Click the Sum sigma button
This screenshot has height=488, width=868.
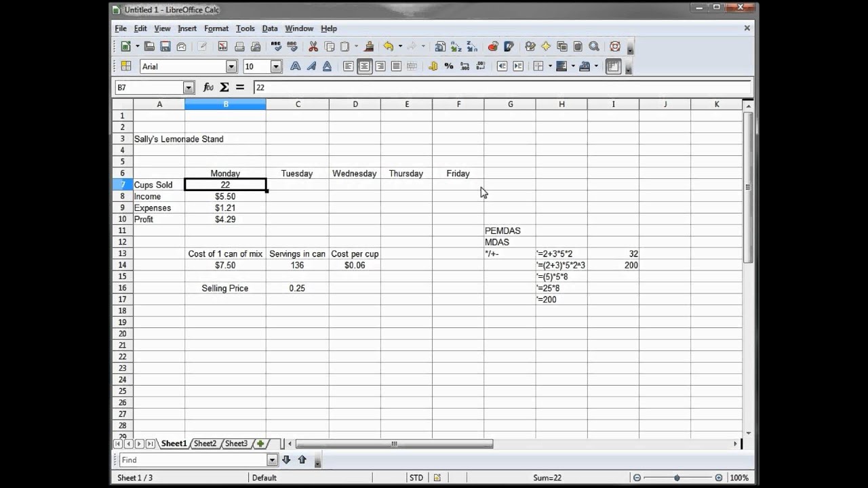pyautogui.click(x=224, y=87)
